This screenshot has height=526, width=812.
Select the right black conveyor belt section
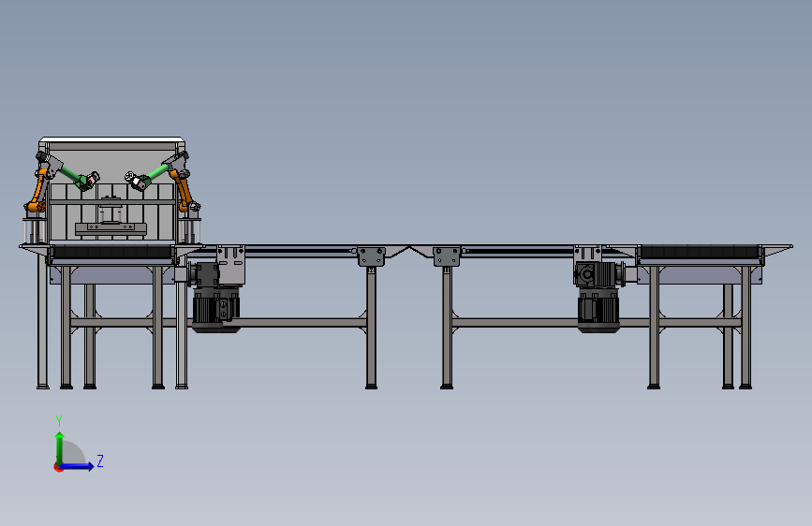pyautogui.click(x=699, y=252)
